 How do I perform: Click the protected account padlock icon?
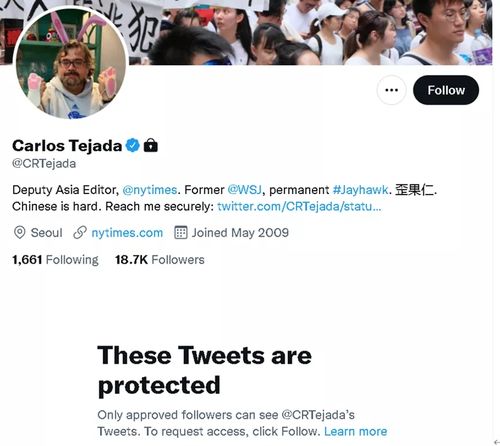pos(151,145)
